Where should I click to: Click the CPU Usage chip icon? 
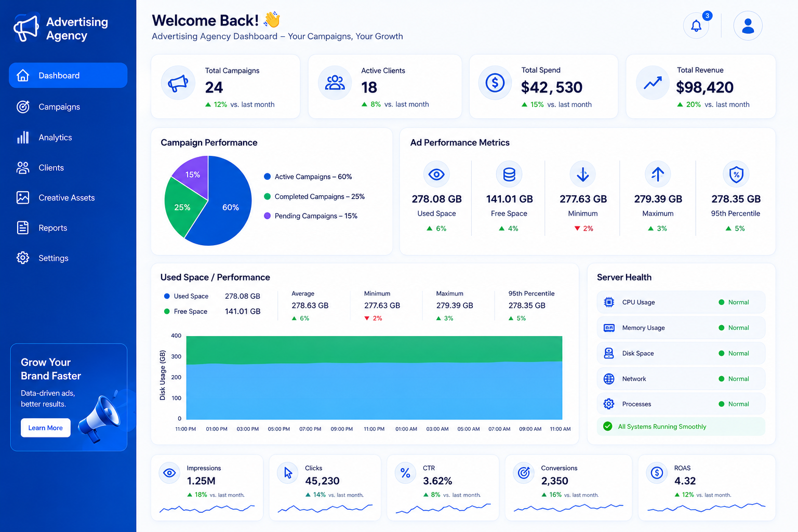coord(609,302)
